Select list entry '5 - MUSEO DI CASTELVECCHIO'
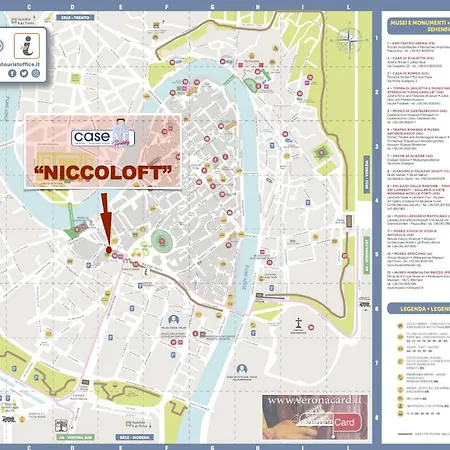 coord(417,111)
